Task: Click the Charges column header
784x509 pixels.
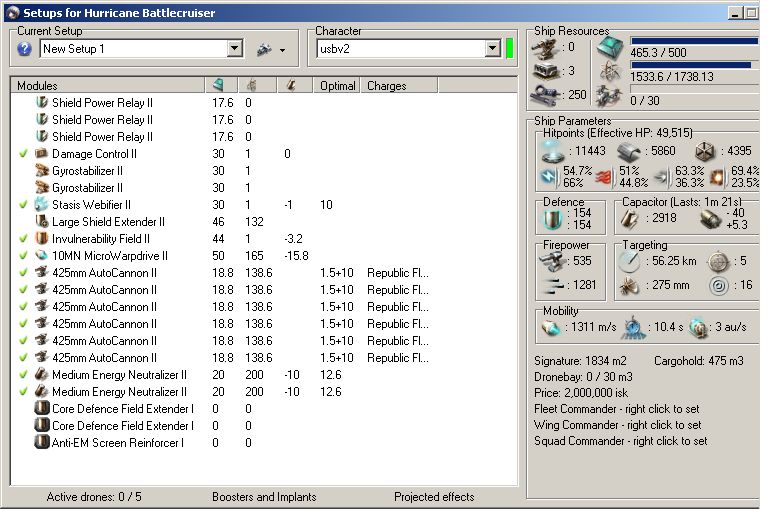Action: pos(399,86)
